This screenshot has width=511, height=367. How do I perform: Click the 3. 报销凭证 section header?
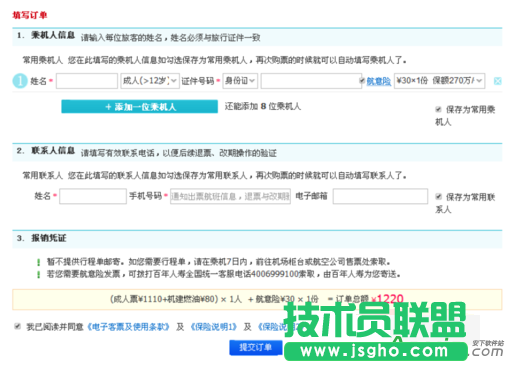pos(42,238)
